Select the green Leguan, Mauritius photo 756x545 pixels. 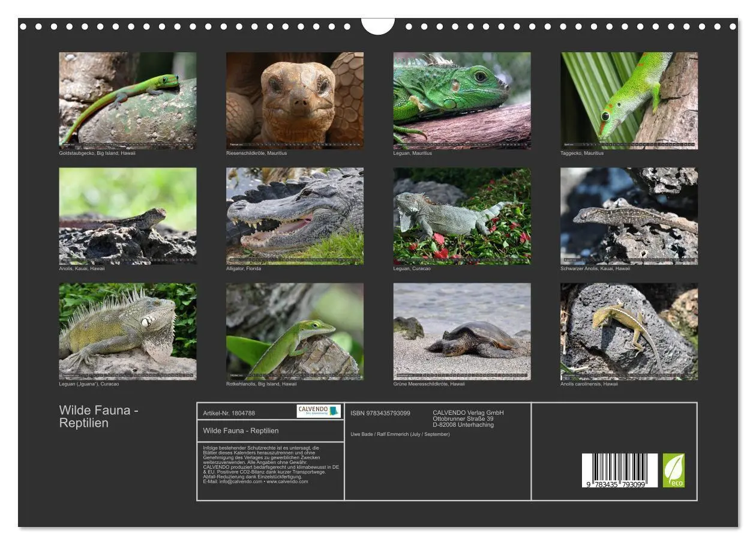[462, 100]
